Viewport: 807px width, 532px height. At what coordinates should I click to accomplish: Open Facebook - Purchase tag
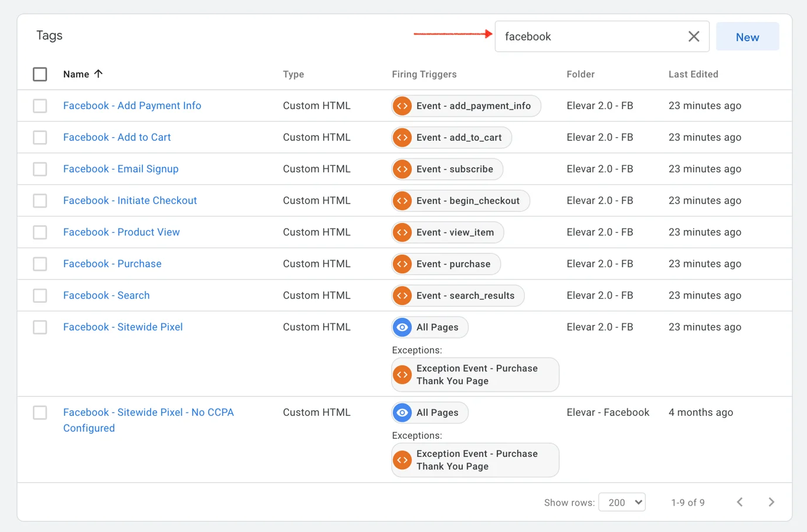[112, 264]
